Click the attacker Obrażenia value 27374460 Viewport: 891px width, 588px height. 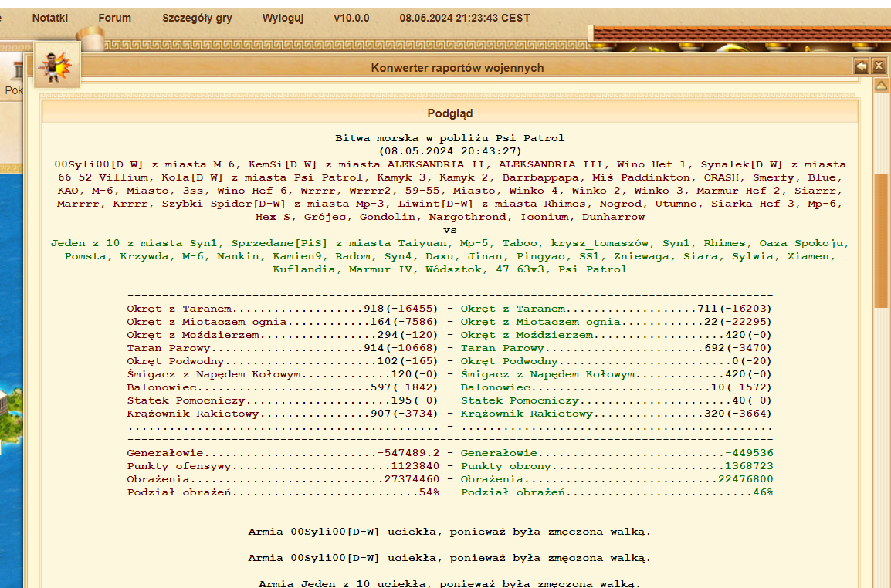pos(412,479)
